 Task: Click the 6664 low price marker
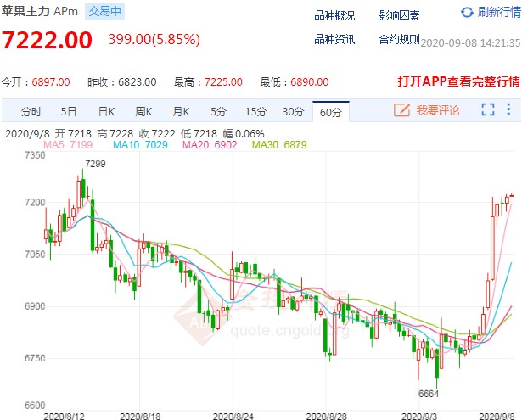[429, 394]
